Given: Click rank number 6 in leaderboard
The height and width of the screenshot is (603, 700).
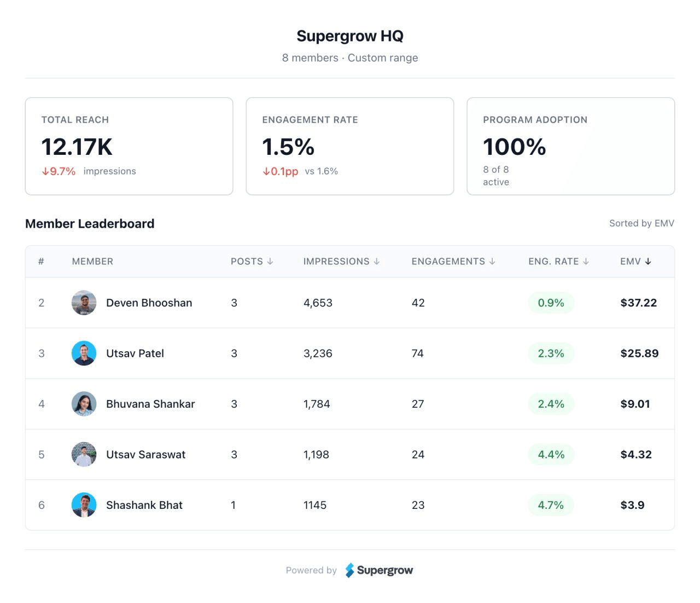Looking at the screenshot, I should click(x=42, y=505).
